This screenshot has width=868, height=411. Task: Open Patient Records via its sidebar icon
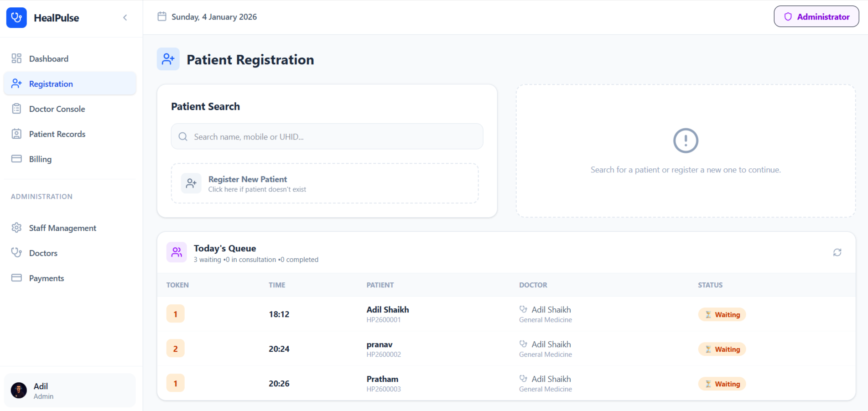17,134
